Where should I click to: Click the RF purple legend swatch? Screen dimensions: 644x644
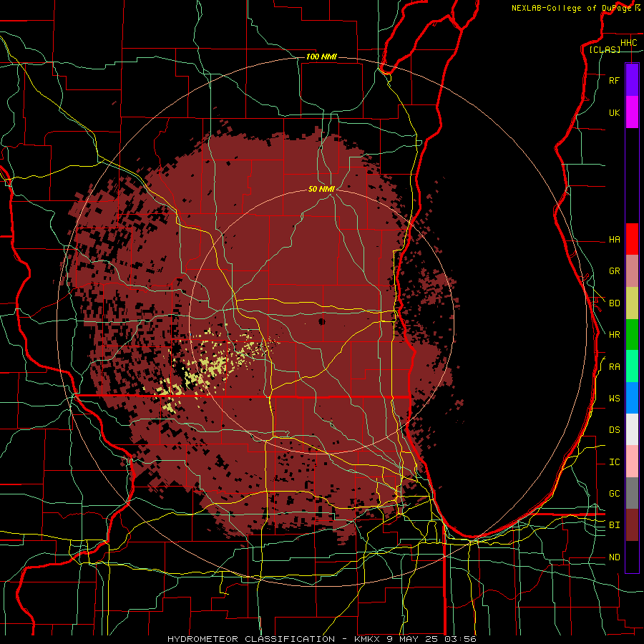point(632,80)
